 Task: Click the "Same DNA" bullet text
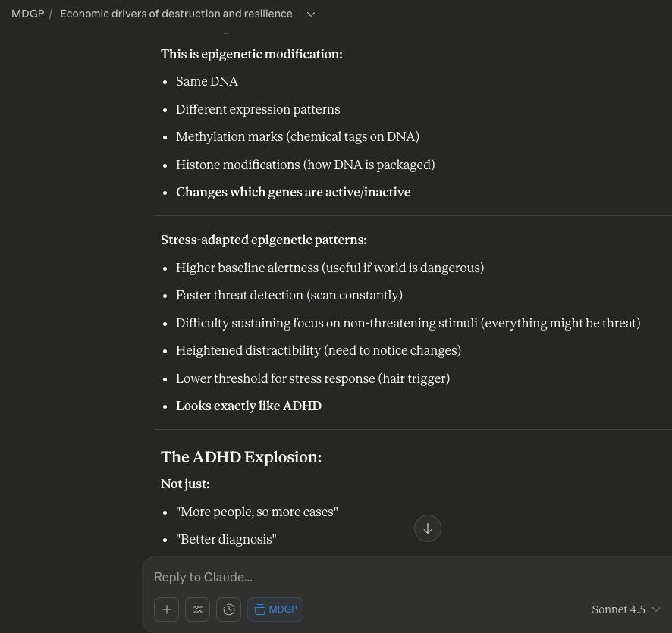click(x=207, y=81)
